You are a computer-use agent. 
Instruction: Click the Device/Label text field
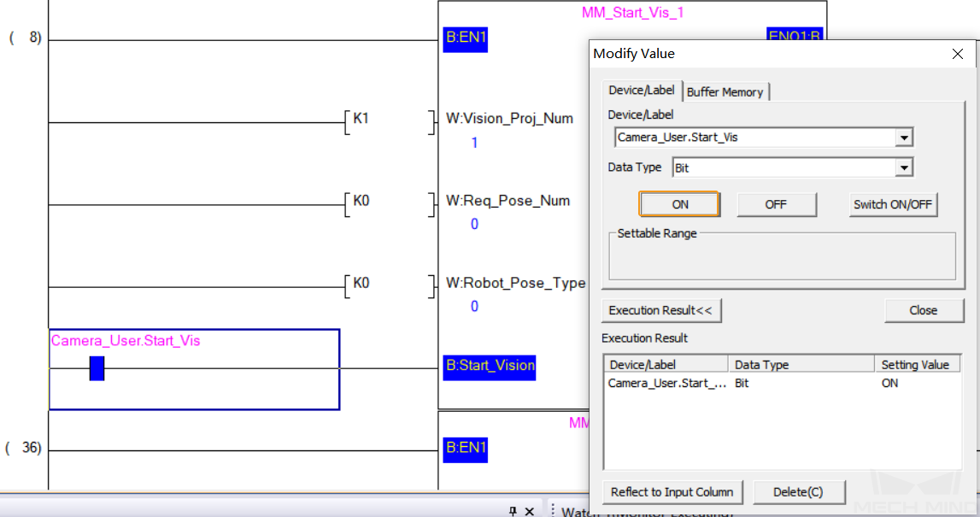click(755, 138)
